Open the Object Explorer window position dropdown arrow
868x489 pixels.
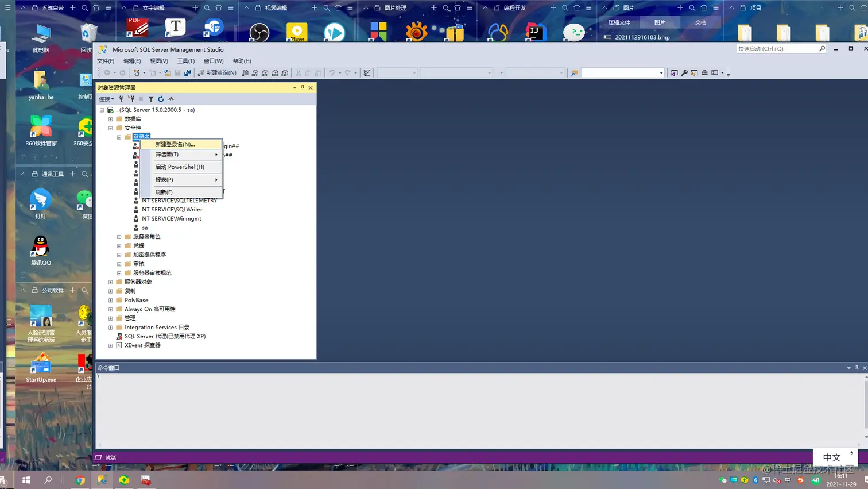(x=294, y=88)
